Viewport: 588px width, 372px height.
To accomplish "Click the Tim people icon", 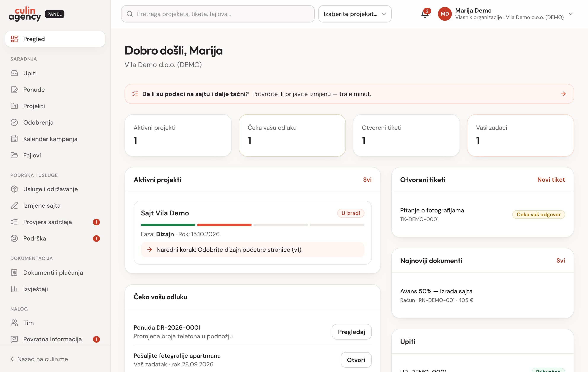I will coord(14,323).
